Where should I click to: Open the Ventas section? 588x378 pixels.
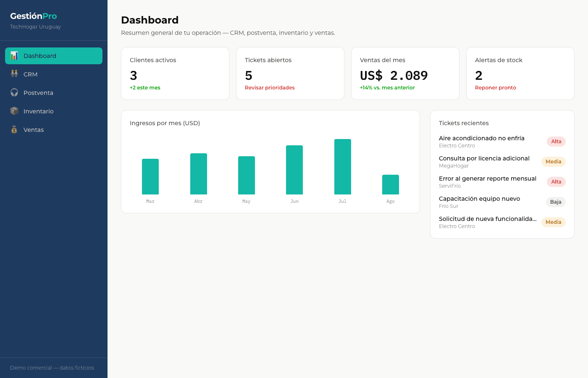coord(54,130)
